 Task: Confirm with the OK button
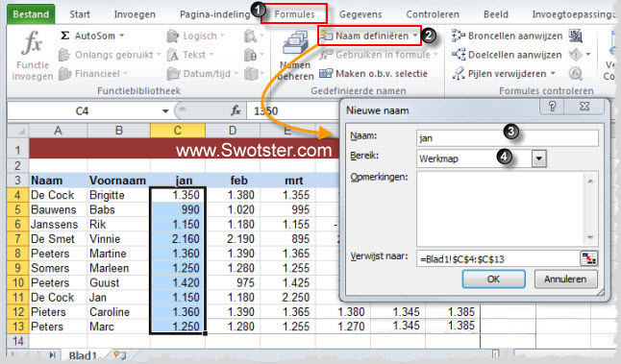pyautogui.click(x=493, y=279)
